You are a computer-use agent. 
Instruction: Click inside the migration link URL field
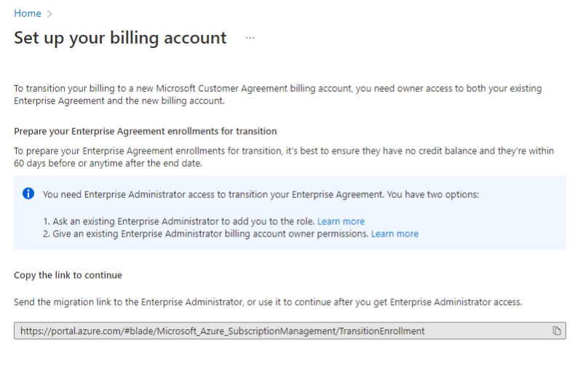click(290, 330)
